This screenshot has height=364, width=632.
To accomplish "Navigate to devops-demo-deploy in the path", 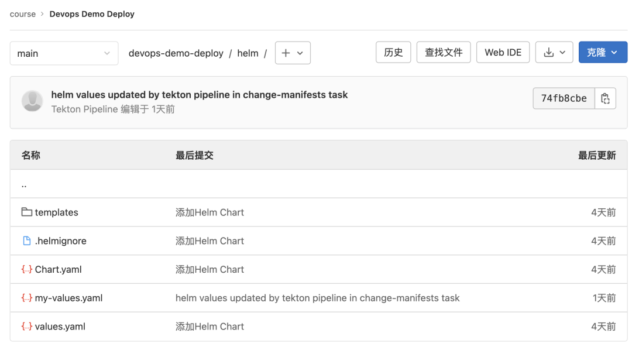I will [x=176, y=53].
